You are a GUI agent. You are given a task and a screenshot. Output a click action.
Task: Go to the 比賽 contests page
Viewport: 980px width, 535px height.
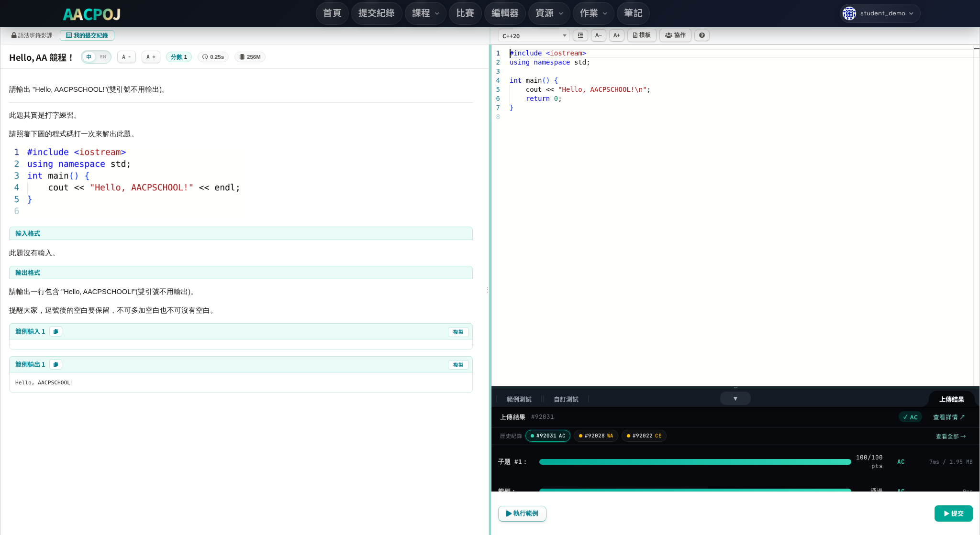point(465,13)
